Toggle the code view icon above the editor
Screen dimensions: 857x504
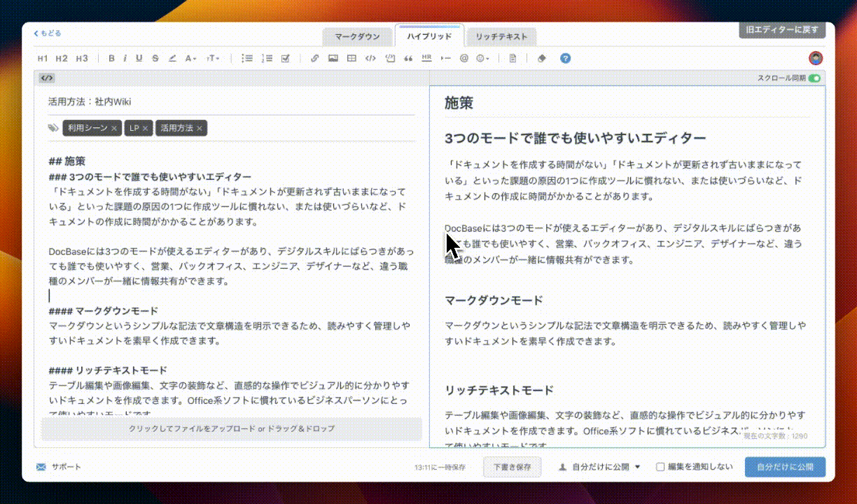[47, 78]
